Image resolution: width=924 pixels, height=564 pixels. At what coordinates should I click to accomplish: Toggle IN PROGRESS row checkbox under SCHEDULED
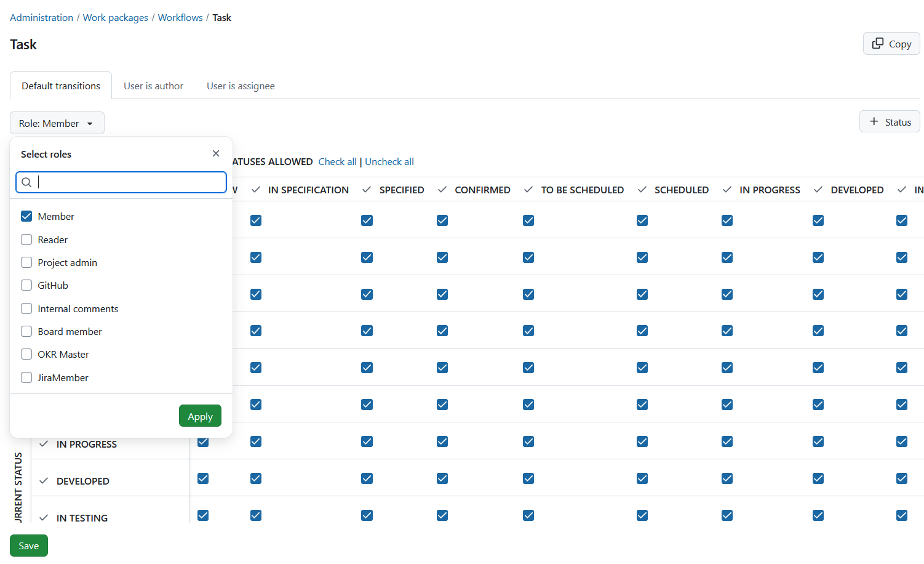coord(642,441)
